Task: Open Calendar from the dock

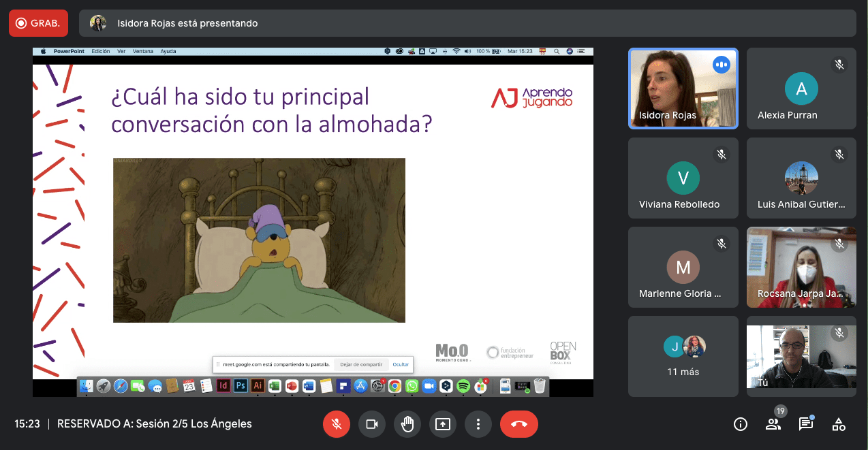Action: point(189,386)
